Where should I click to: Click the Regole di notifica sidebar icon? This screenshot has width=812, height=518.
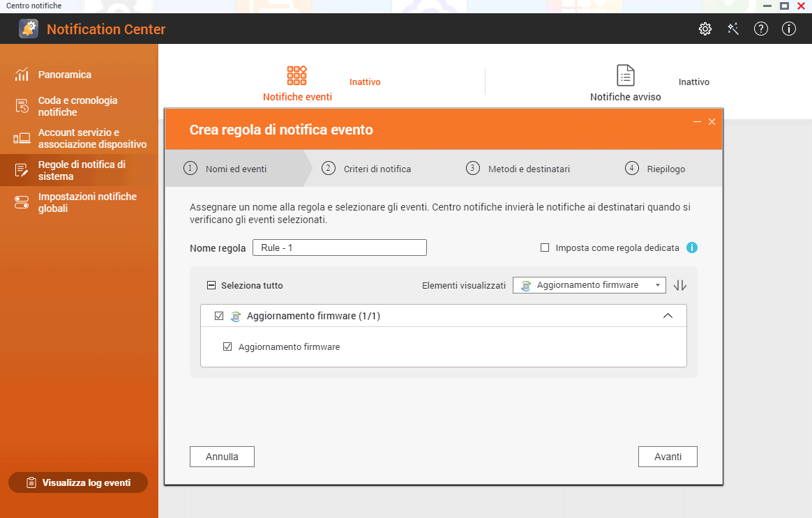tap(22, 170)
